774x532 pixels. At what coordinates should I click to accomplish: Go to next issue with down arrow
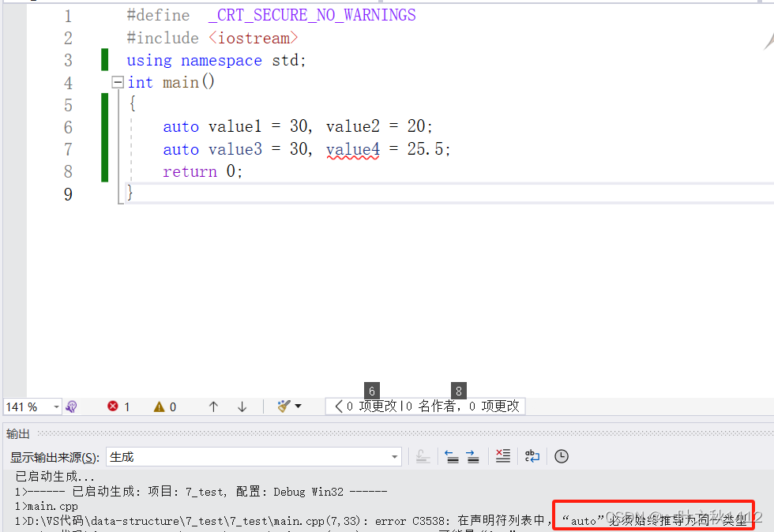click(242, 406)
